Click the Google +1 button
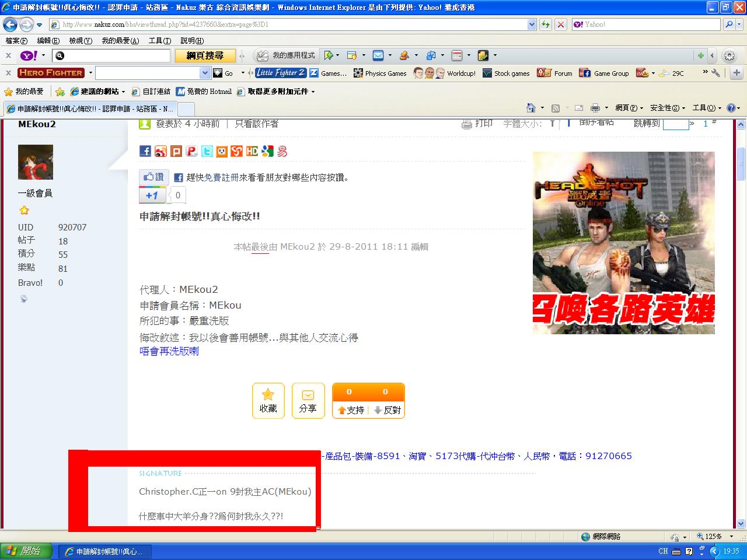Viewport: 747px width, 560px height. tap(152, 195)
